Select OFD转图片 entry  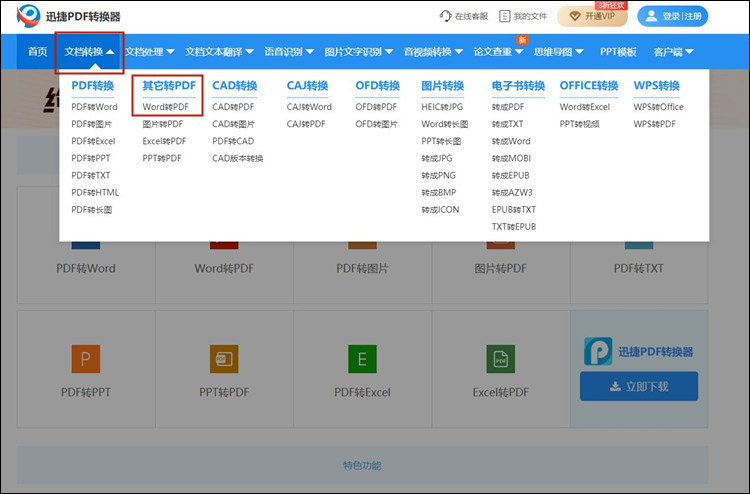click(376, 124)
